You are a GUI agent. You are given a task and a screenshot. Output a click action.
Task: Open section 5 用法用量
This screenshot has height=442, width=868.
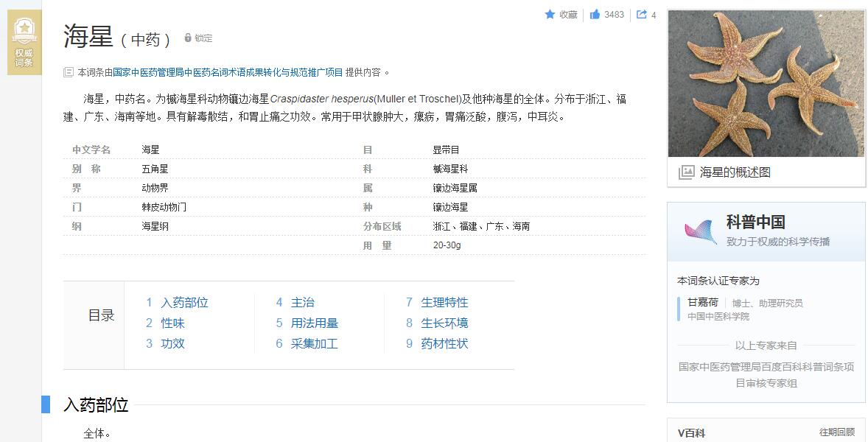click(x=314, y=323)
